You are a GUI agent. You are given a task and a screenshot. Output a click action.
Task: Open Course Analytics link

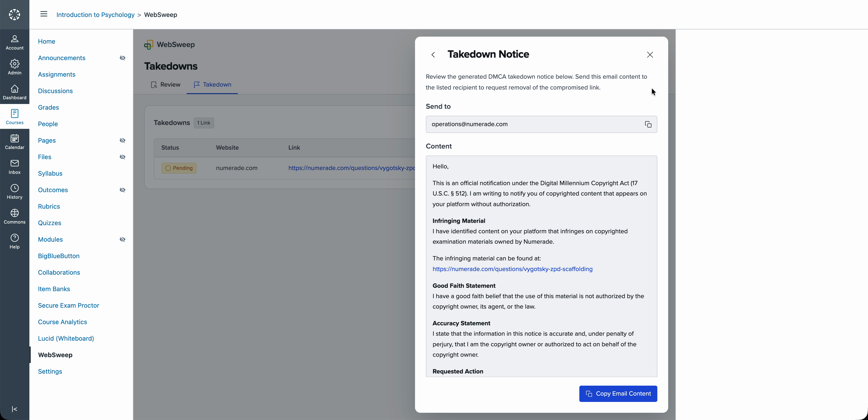[x=62, y=322]
